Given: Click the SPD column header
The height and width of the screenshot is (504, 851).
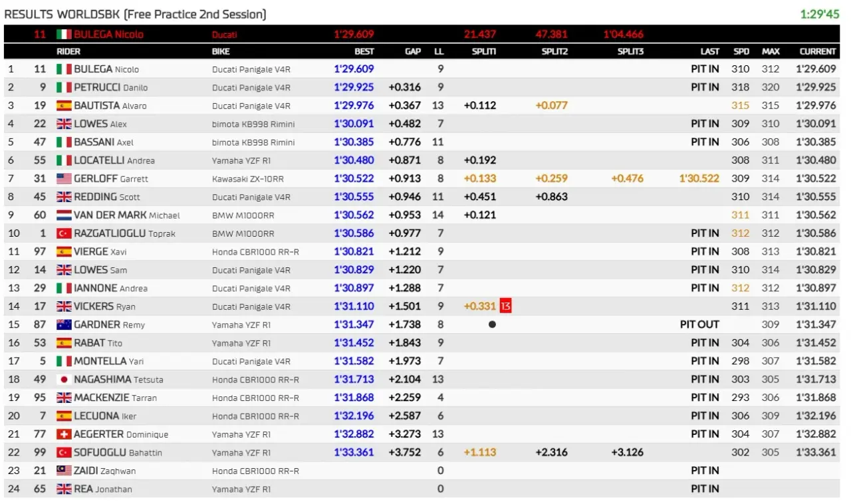Looking at the screenshot, I should pyautogui.click(x=741, y=51).
